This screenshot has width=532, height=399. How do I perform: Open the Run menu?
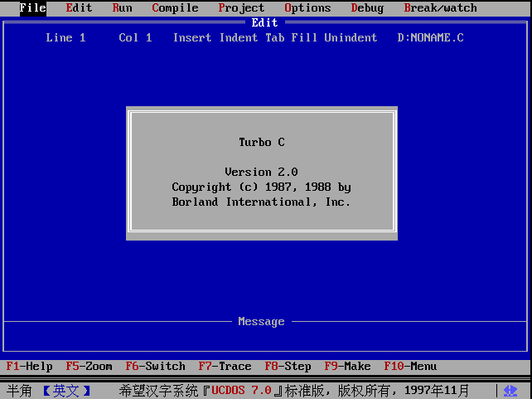click(x=122, y=7)
